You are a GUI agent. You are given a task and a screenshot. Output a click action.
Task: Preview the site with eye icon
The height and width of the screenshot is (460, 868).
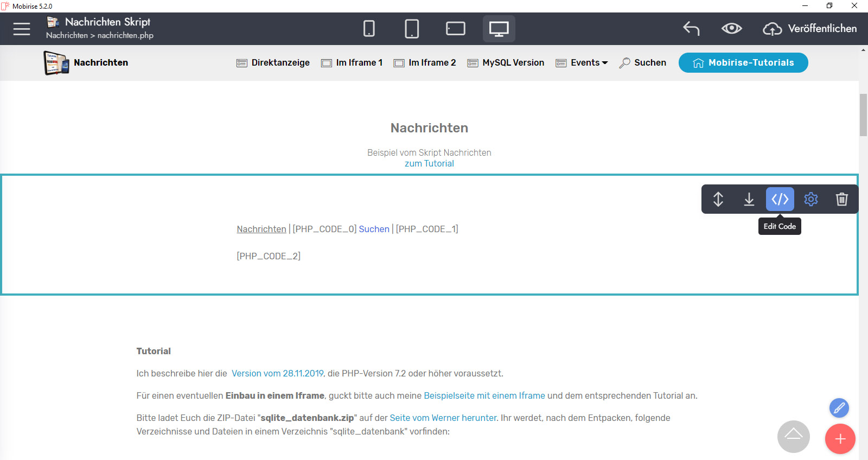click(731, 29)
